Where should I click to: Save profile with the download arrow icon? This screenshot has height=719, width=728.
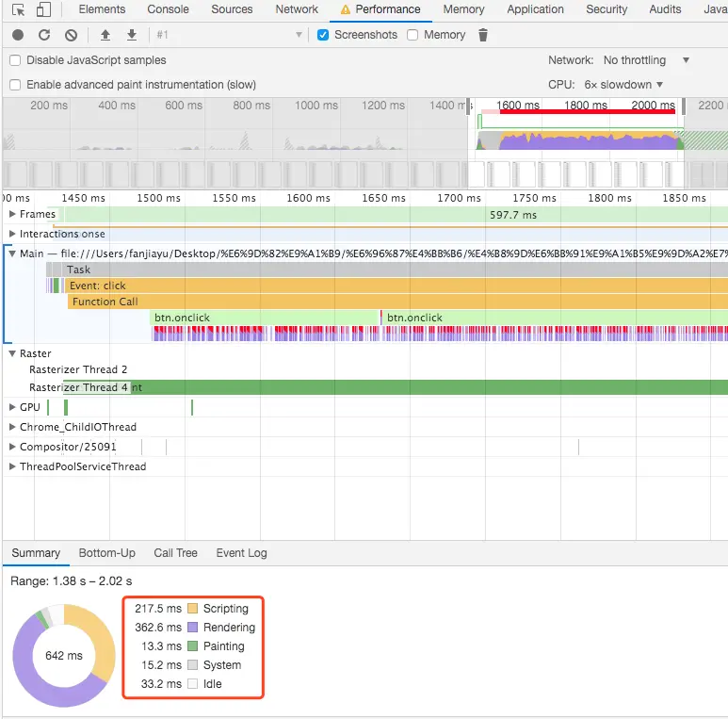click(x=132, y=35)
